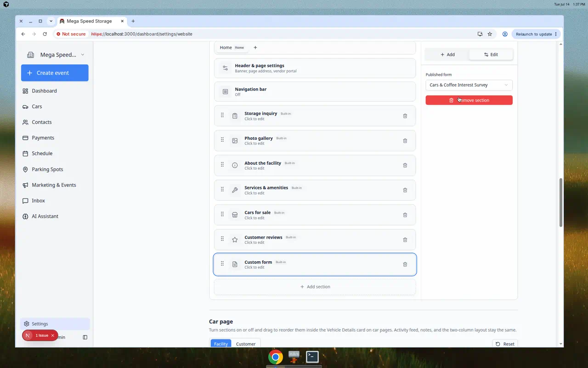This screenshot has height=368, width=588.
Task: Switch to the Add tab in side panel
Action: pos(447,54)
